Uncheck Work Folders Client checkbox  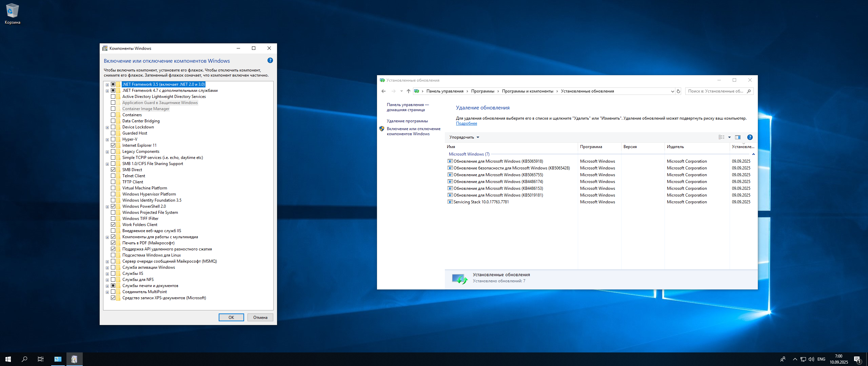point(113,225)
